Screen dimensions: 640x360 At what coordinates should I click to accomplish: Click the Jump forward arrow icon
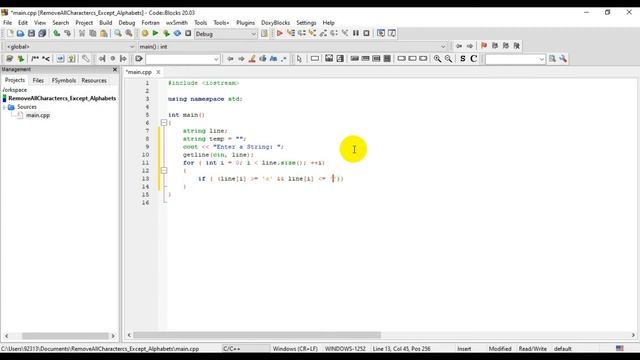[470, 46]
